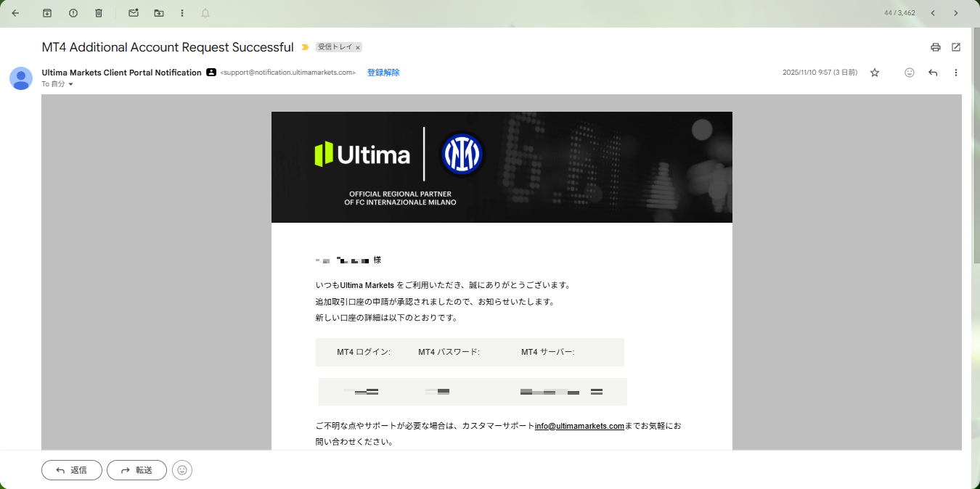This screenshot has width=980, height=489.
Task: Archive this email
Action: 47,13
